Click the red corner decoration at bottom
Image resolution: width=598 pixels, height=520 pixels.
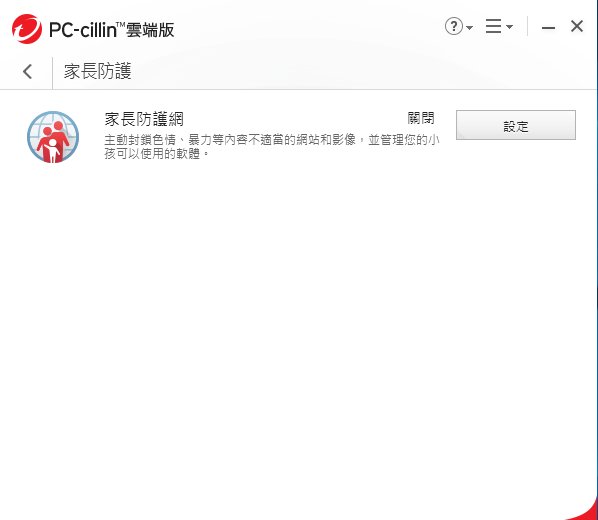(x=584, y=509)
